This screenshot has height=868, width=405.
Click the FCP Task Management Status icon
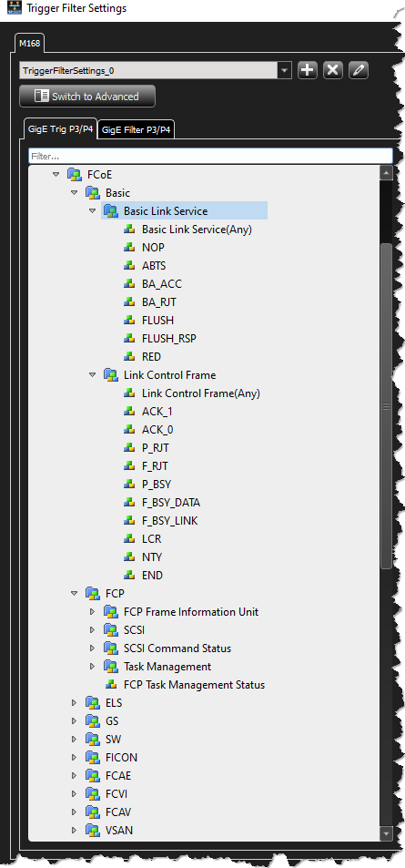pos(111,685)
